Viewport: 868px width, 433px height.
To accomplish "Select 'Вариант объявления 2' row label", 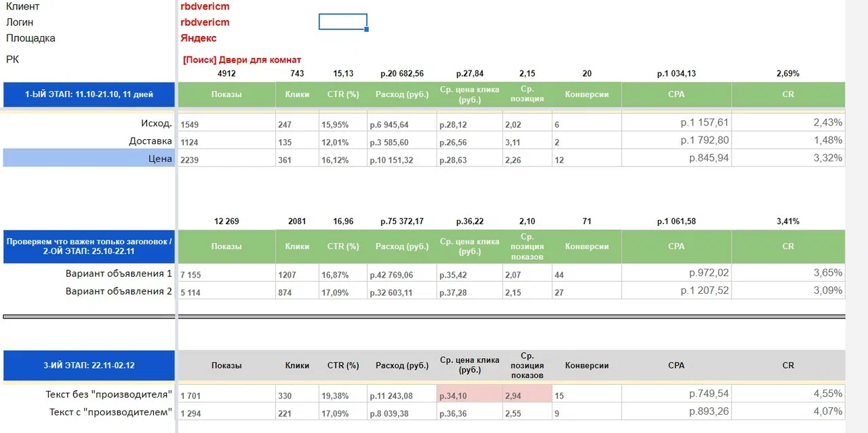I will pyautogui.click(x=119, y=291).
